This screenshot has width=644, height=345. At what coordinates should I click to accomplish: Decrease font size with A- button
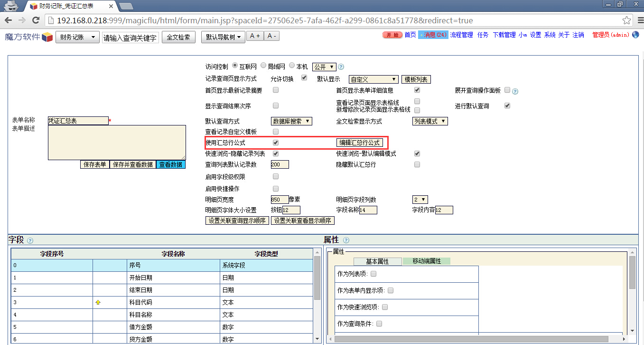tap(271, 36)
